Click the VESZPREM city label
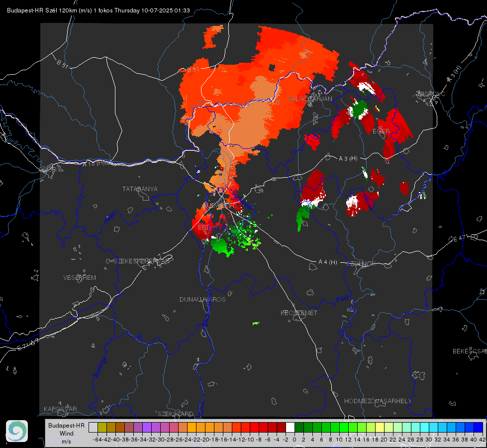Viewport: 487px width, 448px height. point(80,278)
